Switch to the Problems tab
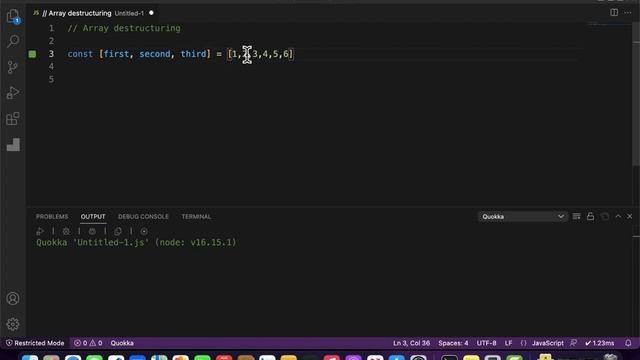The image size is (640, 360). coord(52,216)
